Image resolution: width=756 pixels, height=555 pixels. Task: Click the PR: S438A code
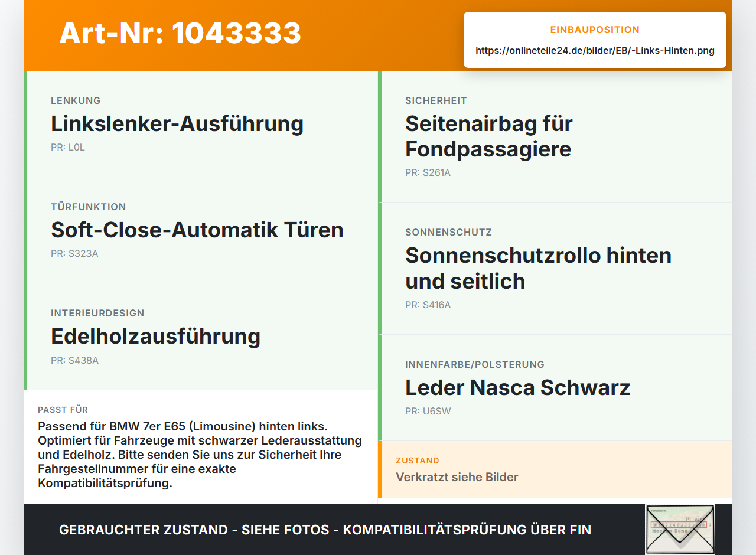pos(74,360)
